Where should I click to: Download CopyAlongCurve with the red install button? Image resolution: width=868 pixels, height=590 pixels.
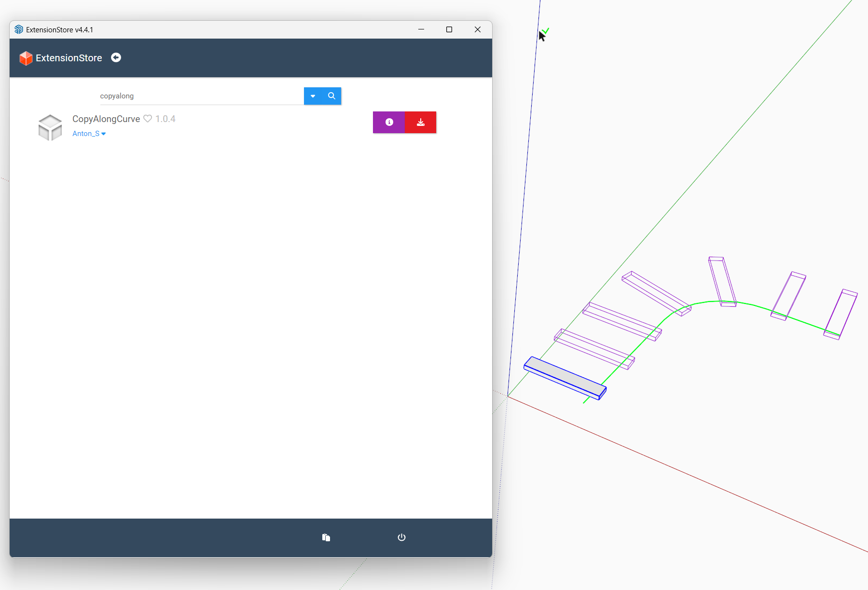pyautogui.click(x=421, y=122)
